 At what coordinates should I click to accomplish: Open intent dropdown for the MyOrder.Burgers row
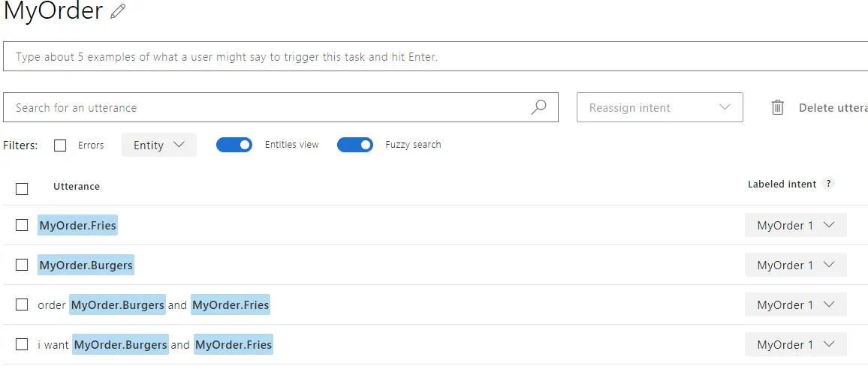point(795,265)
